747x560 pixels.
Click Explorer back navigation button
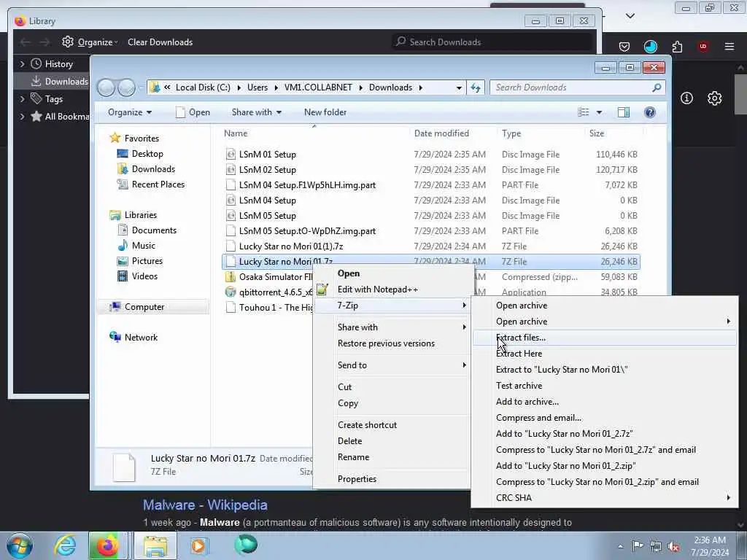click(107, 87)
